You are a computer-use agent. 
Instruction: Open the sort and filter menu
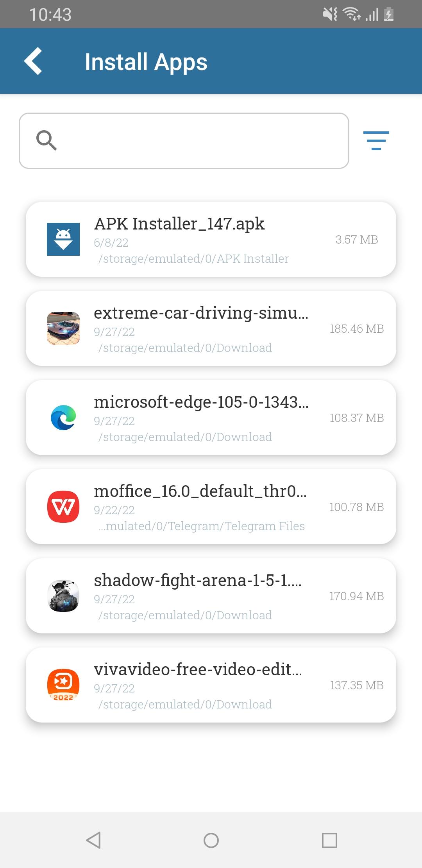376,141
